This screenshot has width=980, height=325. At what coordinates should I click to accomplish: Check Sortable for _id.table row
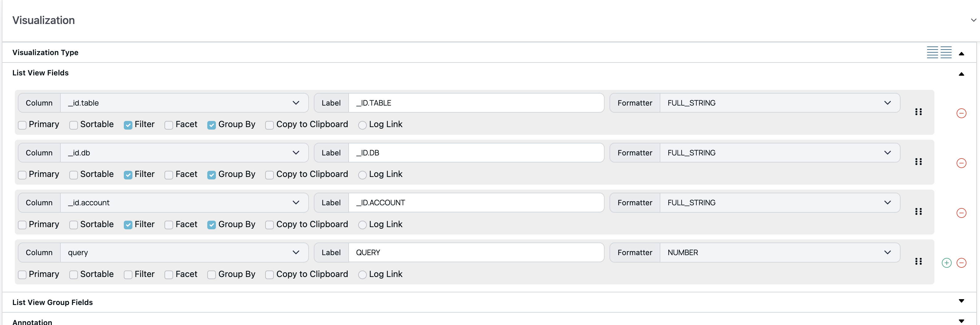tap(73, 125)
